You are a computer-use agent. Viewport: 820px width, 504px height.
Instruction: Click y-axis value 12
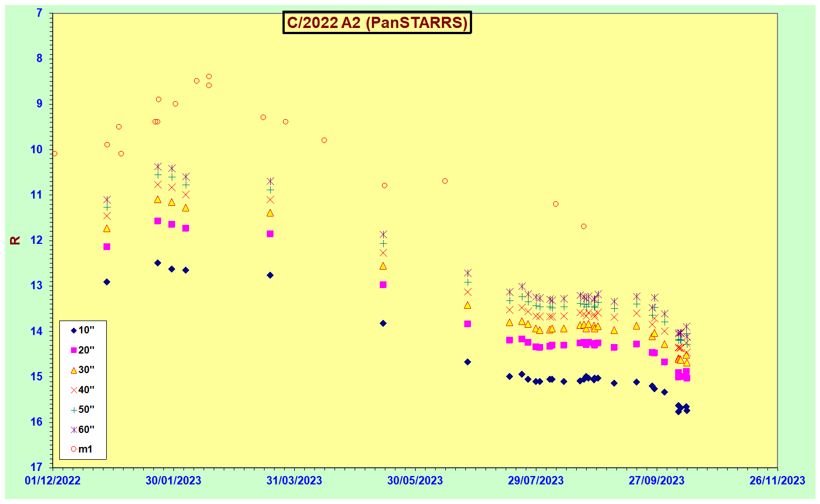pos(36,240)
